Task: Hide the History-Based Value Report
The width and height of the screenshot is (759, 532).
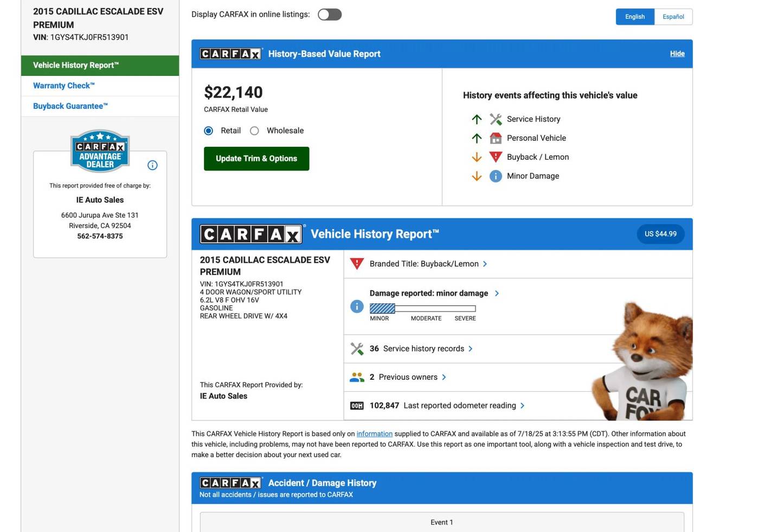Action: (677, 54)
